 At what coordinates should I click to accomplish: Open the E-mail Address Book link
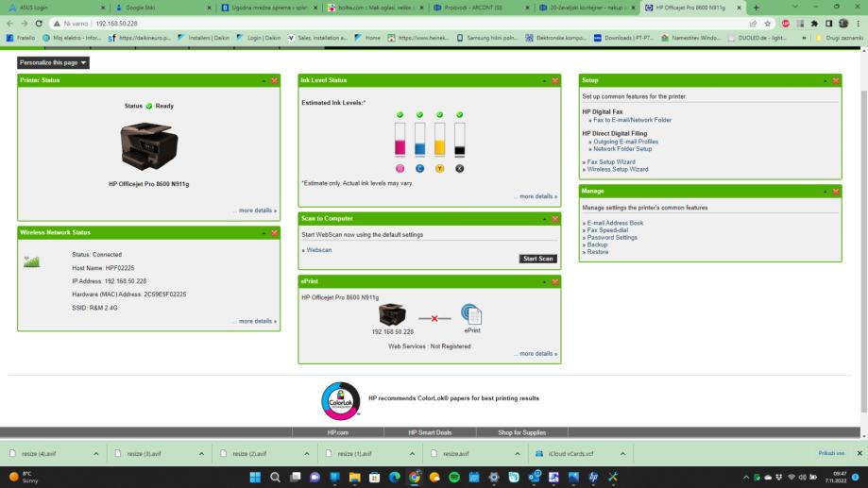pos(615,223)
